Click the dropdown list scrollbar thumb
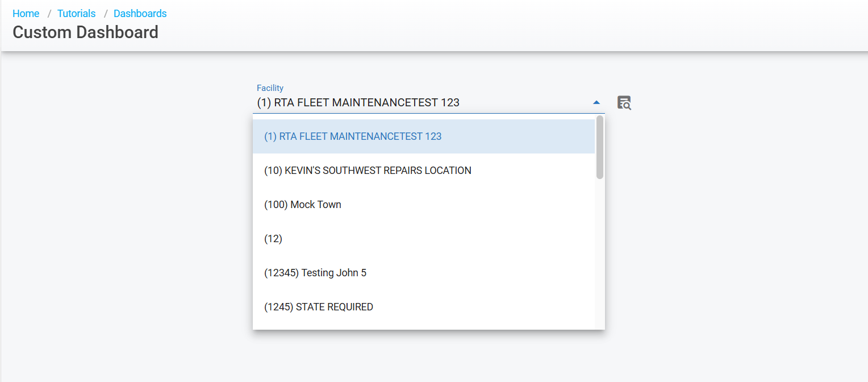Image resolution: width=868 pixels, height=382 pixels. 600,147
